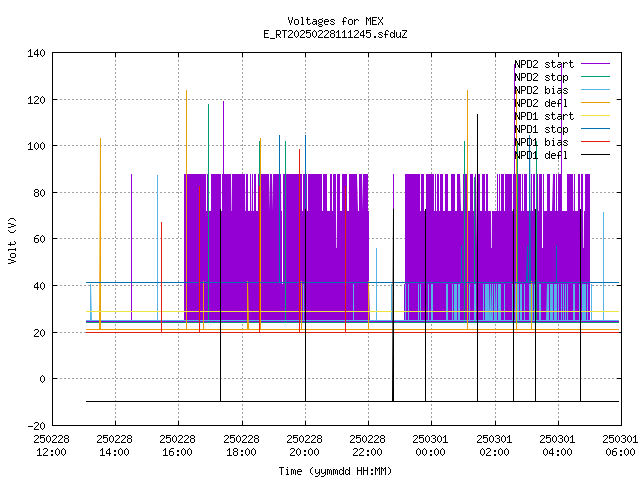Viewport: 640px width, 480px height.
Task: Click the NPD2 start purple legend line
Action: (x=595, y=64)
